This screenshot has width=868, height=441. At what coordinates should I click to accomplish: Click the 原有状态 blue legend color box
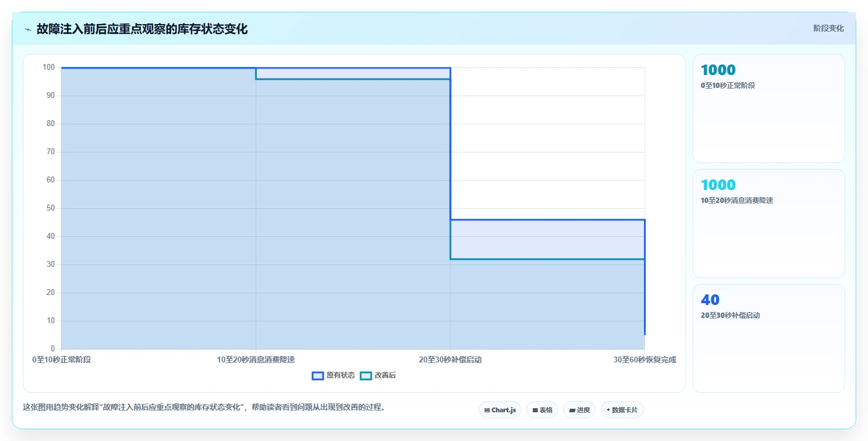318,375
